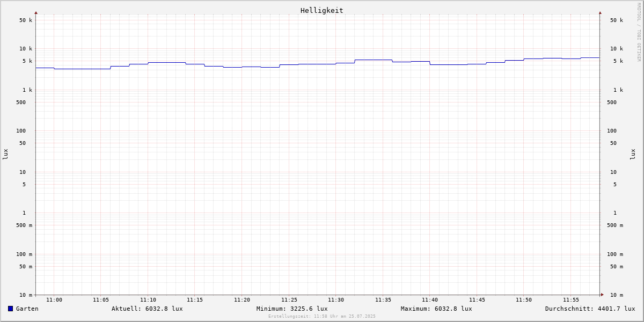Click the 11:00 time axis label

click(54, 300)
